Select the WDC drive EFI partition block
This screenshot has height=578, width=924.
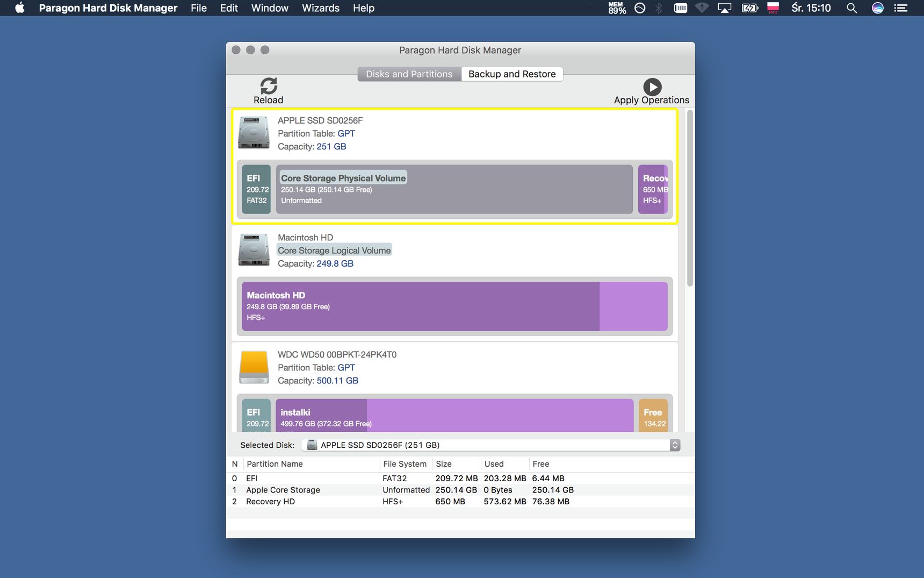point(256,415)
